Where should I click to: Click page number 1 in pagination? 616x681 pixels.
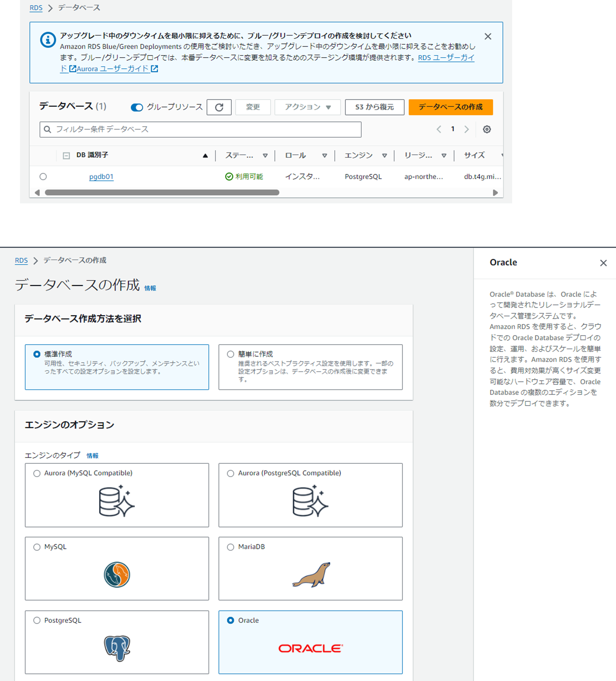pyautogui.click(x=453, y=129)
